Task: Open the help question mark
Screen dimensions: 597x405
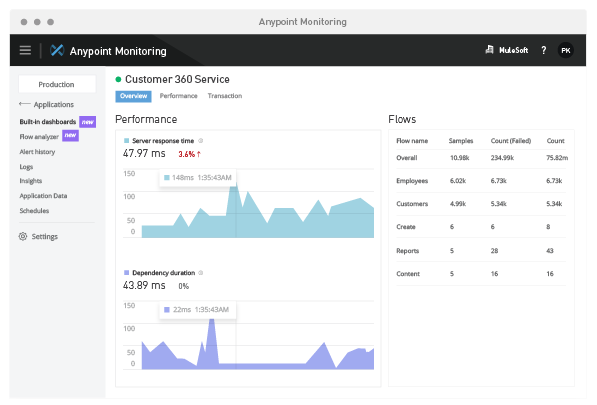Action: (x=544, y=50)
